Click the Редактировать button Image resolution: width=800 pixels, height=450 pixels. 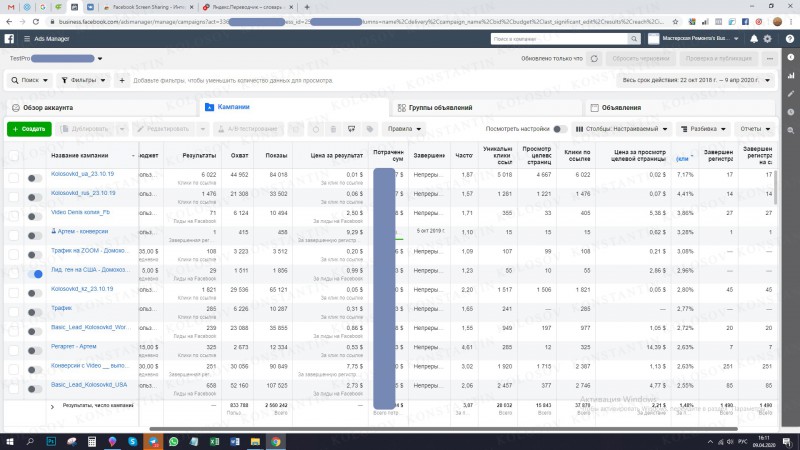point(164,129)
